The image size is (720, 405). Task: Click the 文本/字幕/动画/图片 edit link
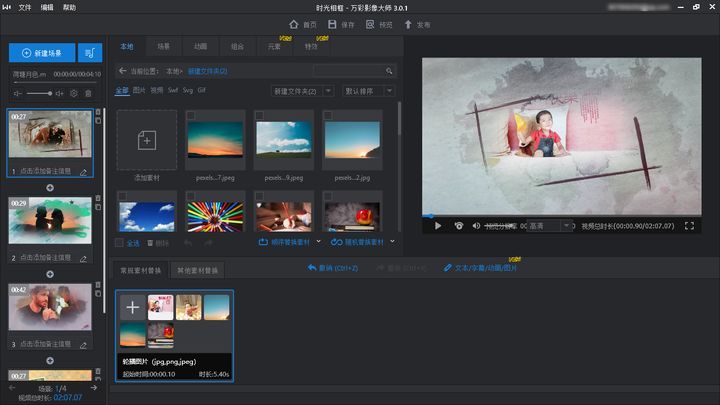tap(480, 268)
